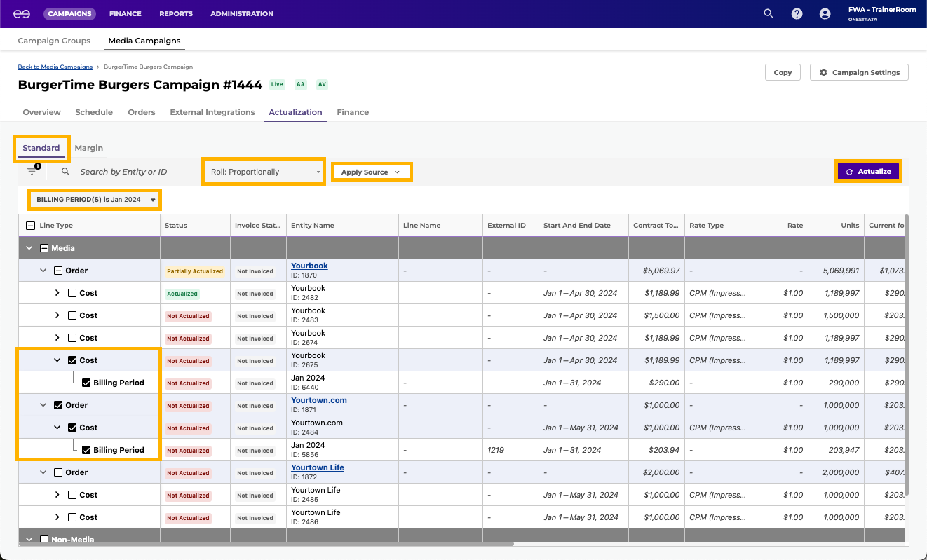Check the Yourtown Life Order checkbox

pyautogui.click(x=58, y=472)
